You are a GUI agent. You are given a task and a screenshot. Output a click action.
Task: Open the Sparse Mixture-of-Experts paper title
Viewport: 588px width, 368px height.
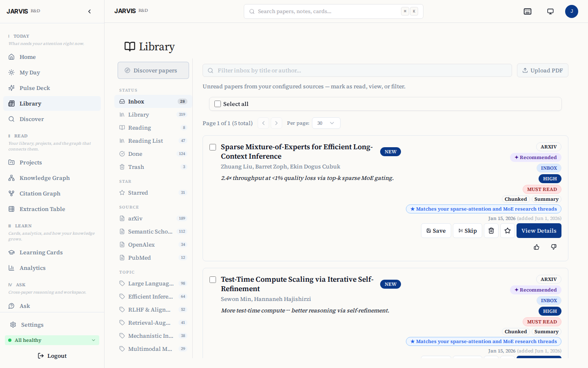tap(297, 152)
